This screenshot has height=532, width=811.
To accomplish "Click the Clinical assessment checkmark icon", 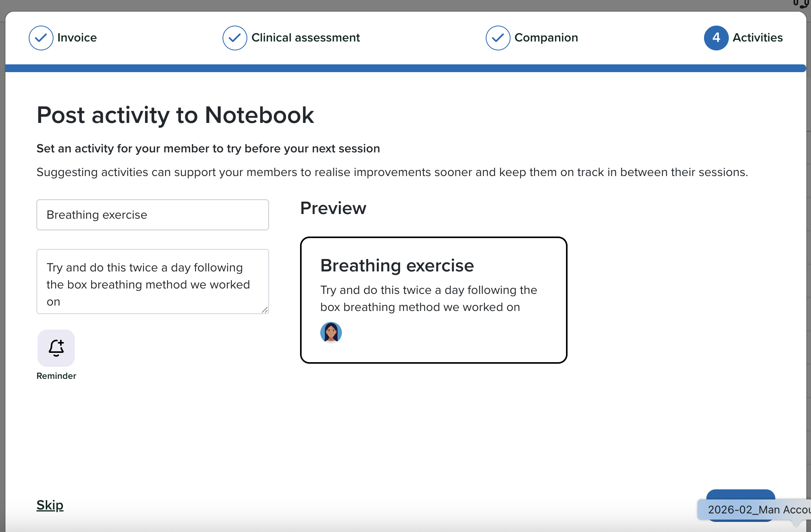I will click(235, 38).
